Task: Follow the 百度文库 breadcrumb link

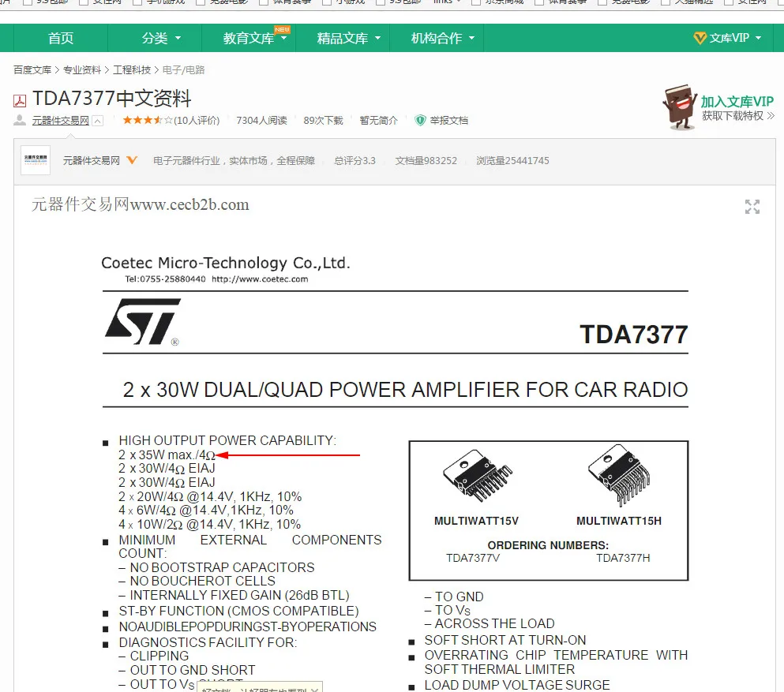Action: 32,70
